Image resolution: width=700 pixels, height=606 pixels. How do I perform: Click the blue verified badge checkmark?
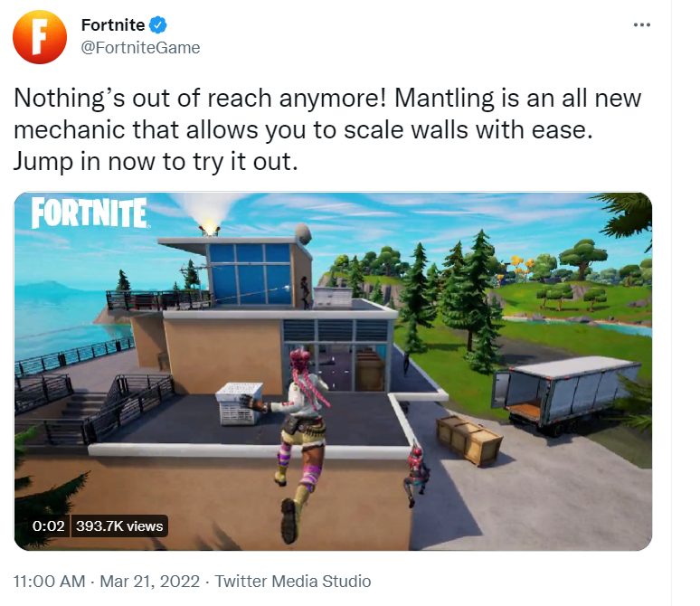click(x=157, y=25)
